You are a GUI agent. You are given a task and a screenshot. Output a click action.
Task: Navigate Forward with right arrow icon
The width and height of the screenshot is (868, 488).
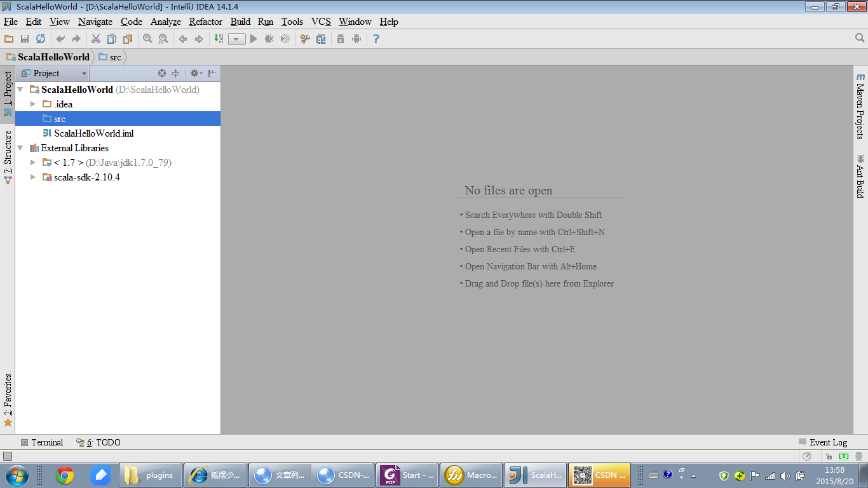click(x=199, y=39)
